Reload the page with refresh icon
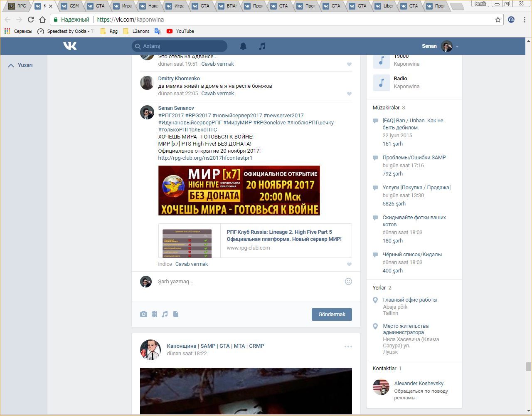The image size is (532, 416). tap(30, 20)
